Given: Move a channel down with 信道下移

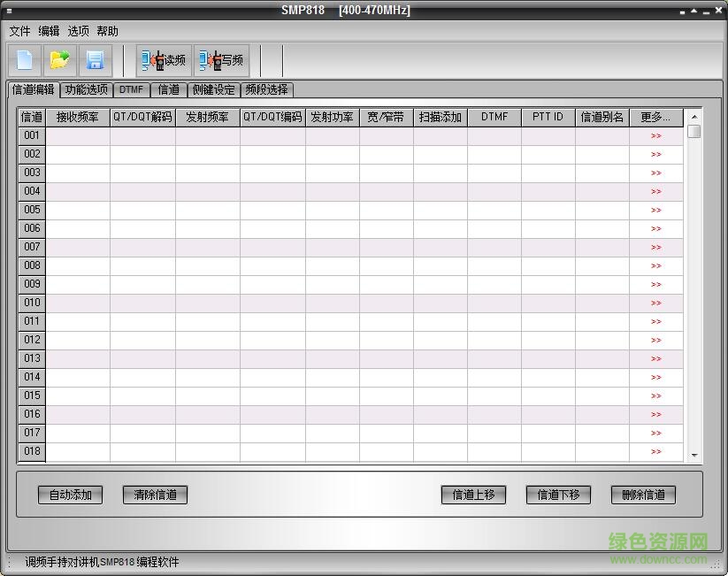Looking at the screenshot, I should [x=559, y=495].
